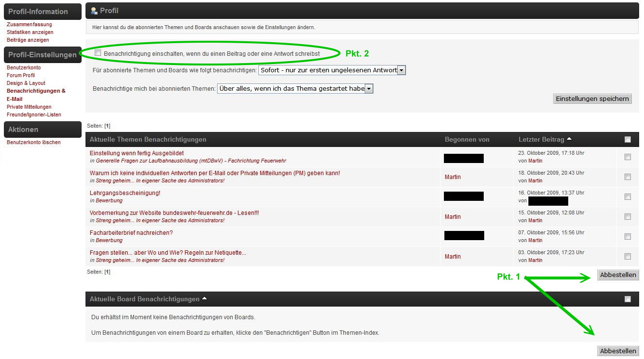This screenshot has height=359, width=644.
Task: Tick checkbox for Facharbeiterbrief nachreichen topic
Action: [x=627, y=237]
